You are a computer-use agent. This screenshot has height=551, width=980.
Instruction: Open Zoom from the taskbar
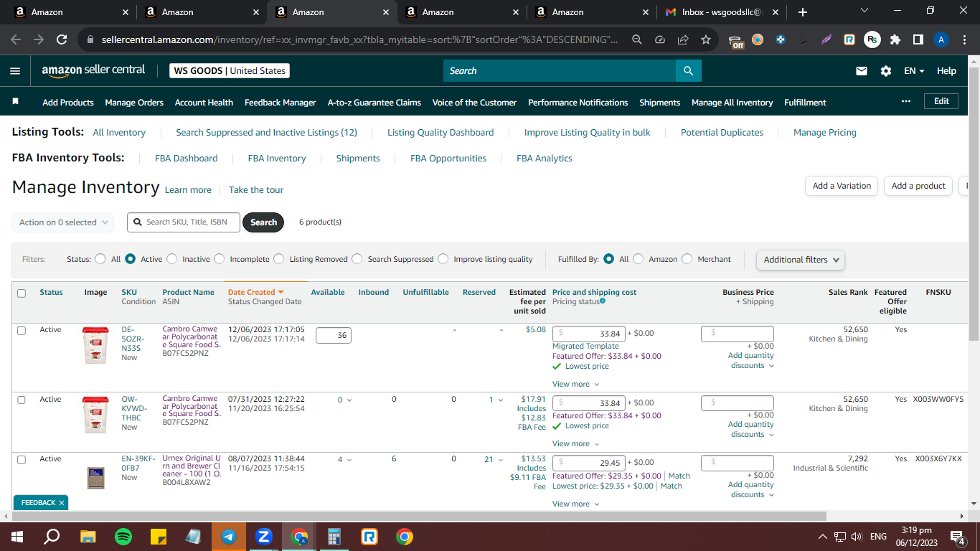tap(264, 536)
